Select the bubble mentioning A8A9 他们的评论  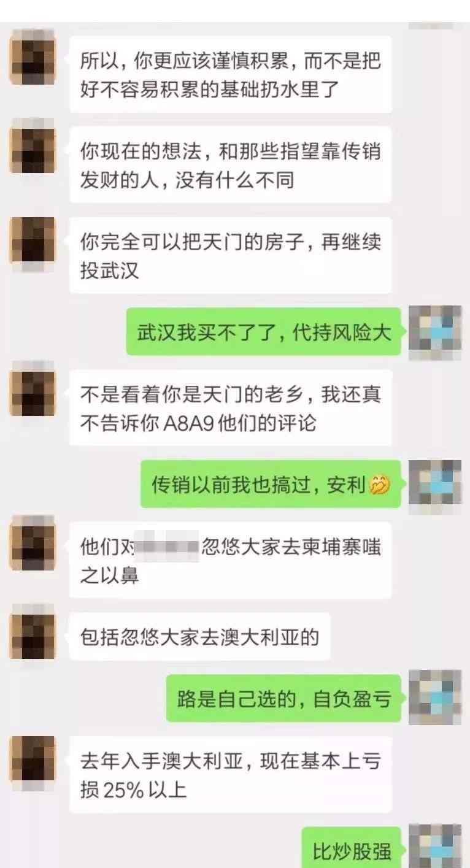pyautogui.click(x=230, y=407)
